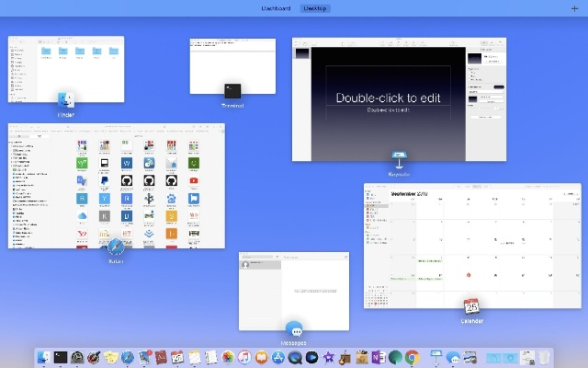
Task: Choose the Safari browser window thumbnail
Action: 116,185
